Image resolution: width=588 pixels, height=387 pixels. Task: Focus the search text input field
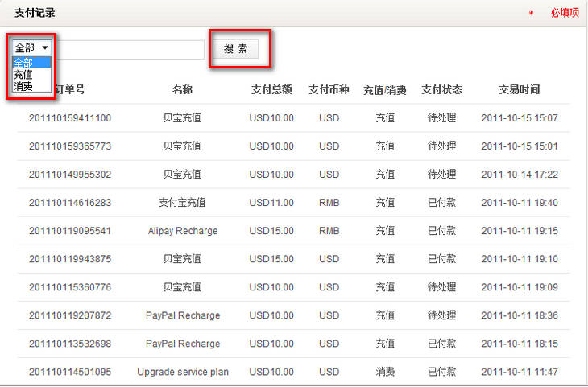coord(129,50)
